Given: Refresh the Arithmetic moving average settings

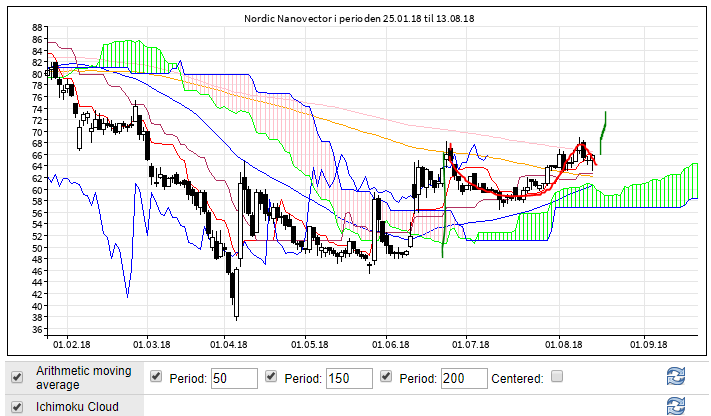Looking at the screenshot, I should tap(675, 377).
